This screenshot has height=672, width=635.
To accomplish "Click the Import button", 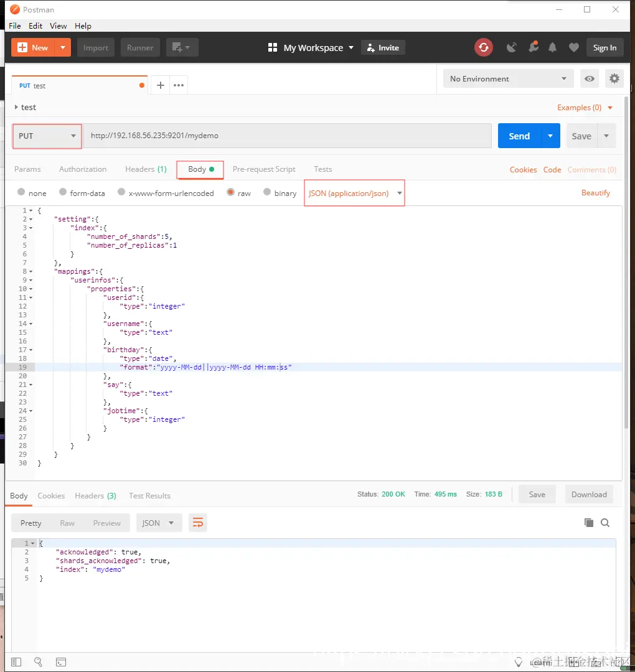I will coord(96,47).
